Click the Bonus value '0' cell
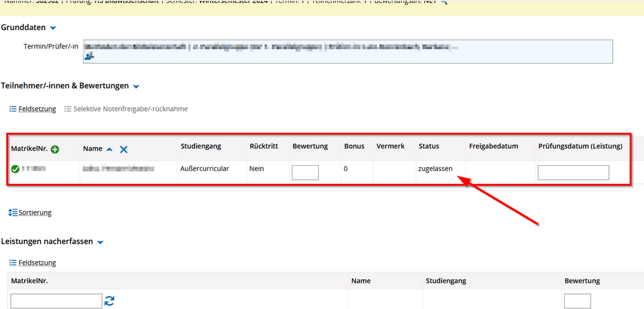The image size is (644, 309). 347,169
